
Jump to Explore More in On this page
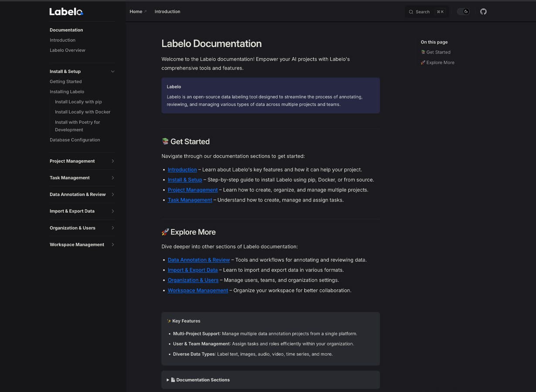438,63
